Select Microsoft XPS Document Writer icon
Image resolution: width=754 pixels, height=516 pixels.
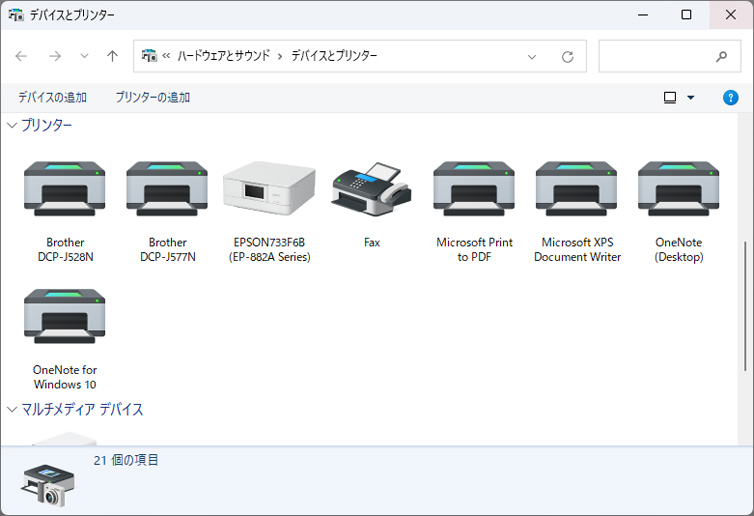(x=577, y=188)
